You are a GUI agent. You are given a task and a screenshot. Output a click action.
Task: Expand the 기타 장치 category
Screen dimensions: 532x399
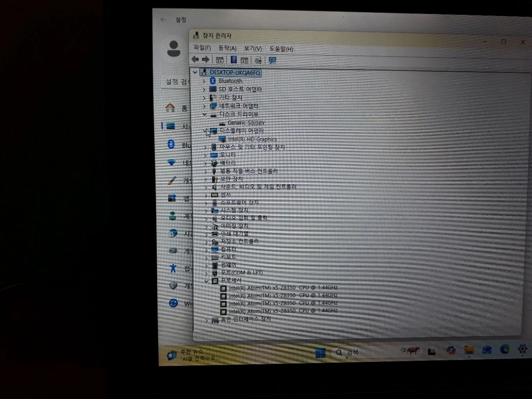204,98
